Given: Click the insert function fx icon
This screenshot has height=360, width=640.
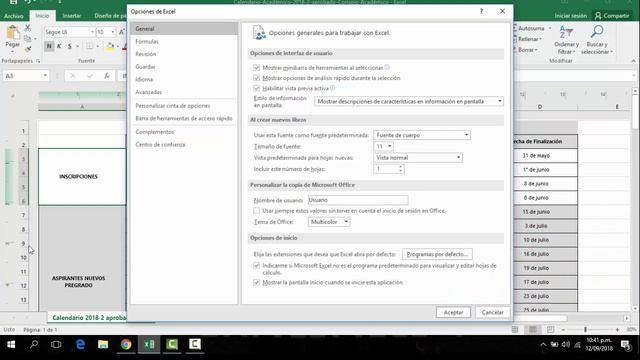Looking at the screenshot, I should [107, 76].
